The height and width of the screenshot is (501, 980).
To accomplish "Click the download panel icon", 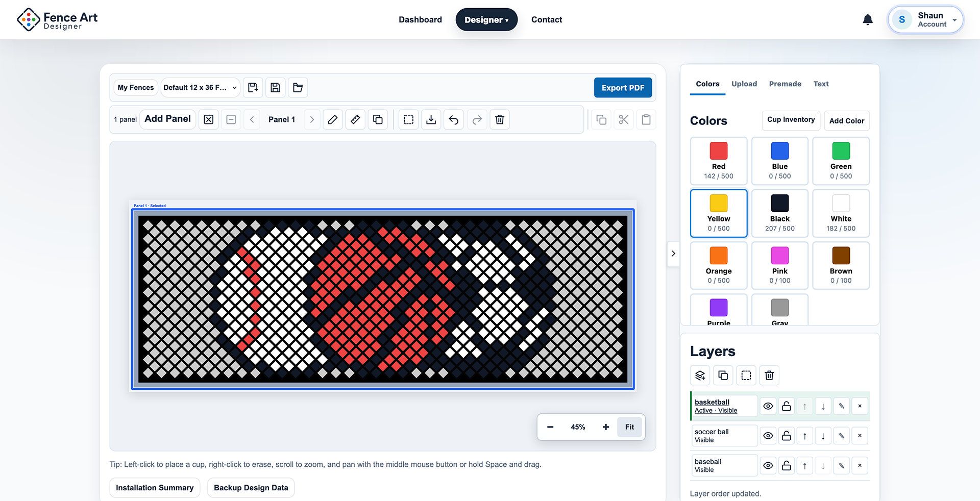I will point(431,119).
